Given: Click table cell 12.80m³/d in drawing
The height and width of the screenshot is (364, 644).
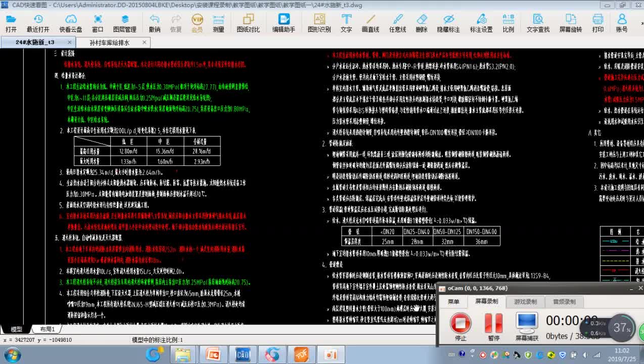Looking at the screenshot, I should (128, 151).
